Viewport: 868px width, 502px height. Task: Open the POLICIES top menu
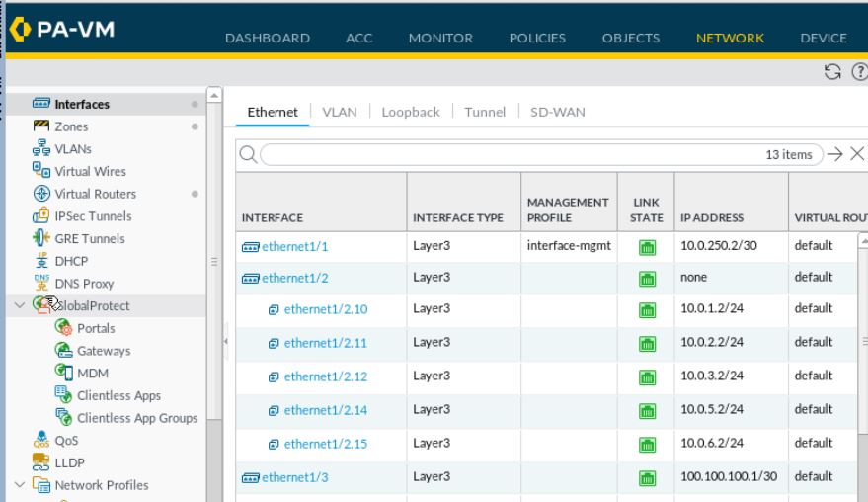537,39
